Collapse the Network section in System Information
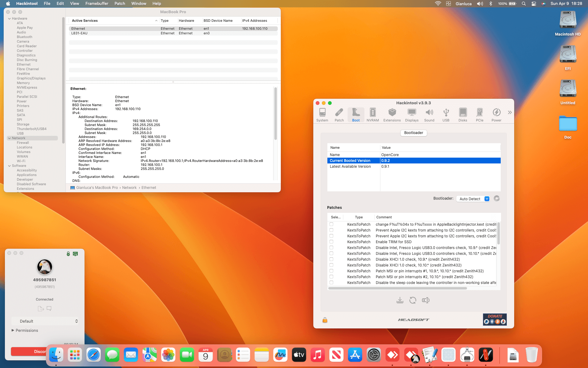Image resolution: width=588 pixels, height=368 pixels. pyautogui.click(x=9, y=138)
